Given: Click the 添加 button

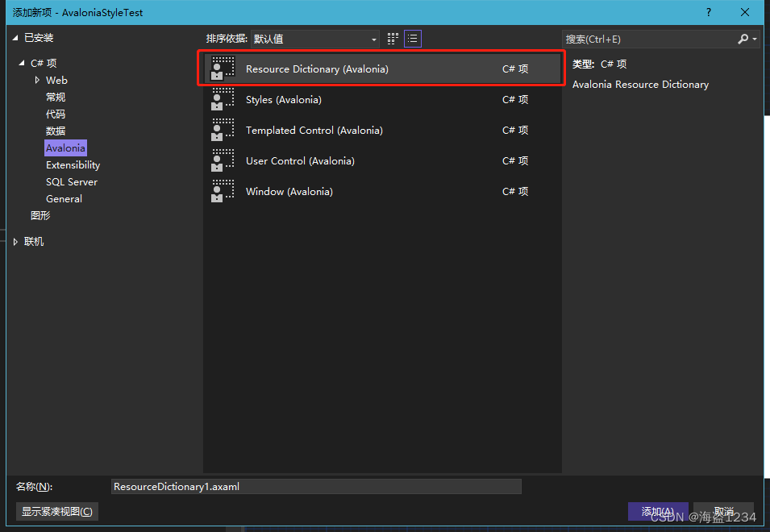Looking at the screenshot, I should [658, 511].
